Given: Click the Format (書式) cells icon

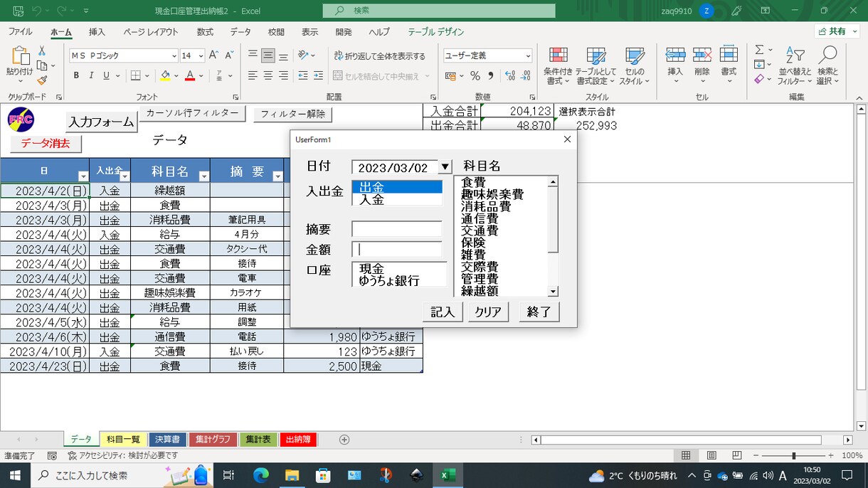Looking at the screenshot, I should (x=729, y=55).
